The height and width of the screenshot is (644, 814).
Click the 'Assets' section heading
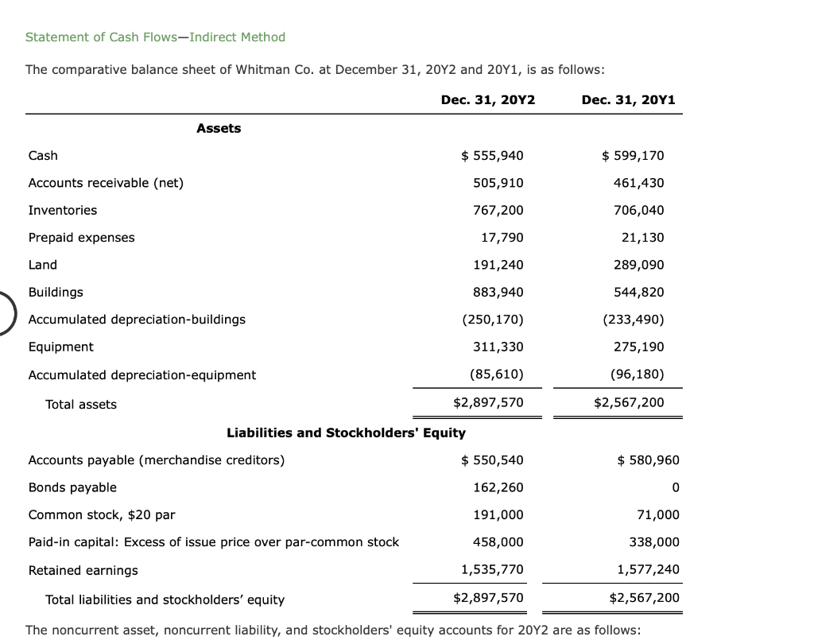click(219, 128)
